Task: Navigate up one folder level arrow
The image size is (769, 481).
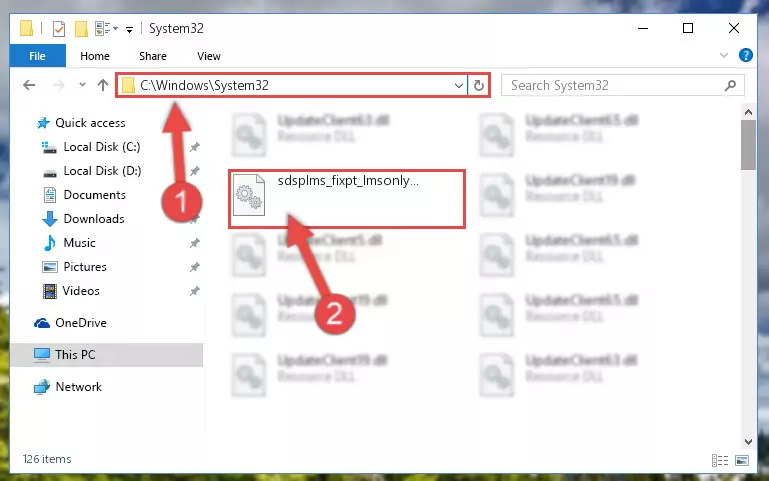Action: (103, 85)
